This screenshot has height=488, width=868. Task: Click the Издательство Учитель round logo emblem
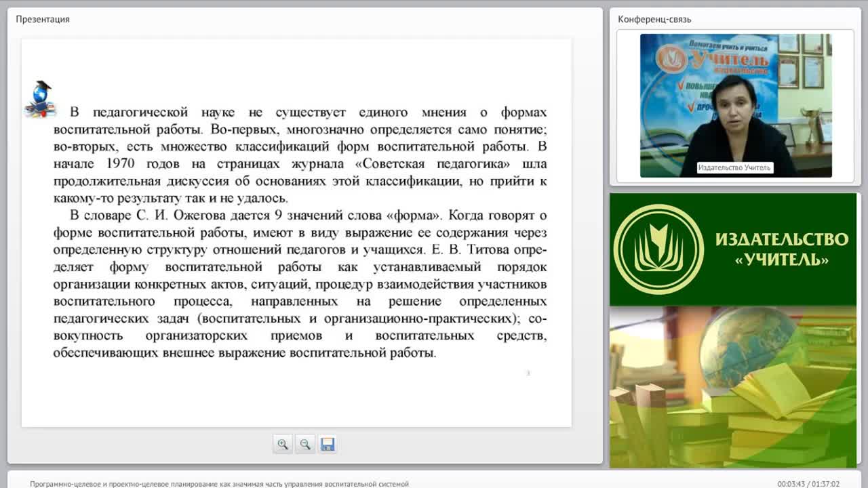[x=658, y=249]
